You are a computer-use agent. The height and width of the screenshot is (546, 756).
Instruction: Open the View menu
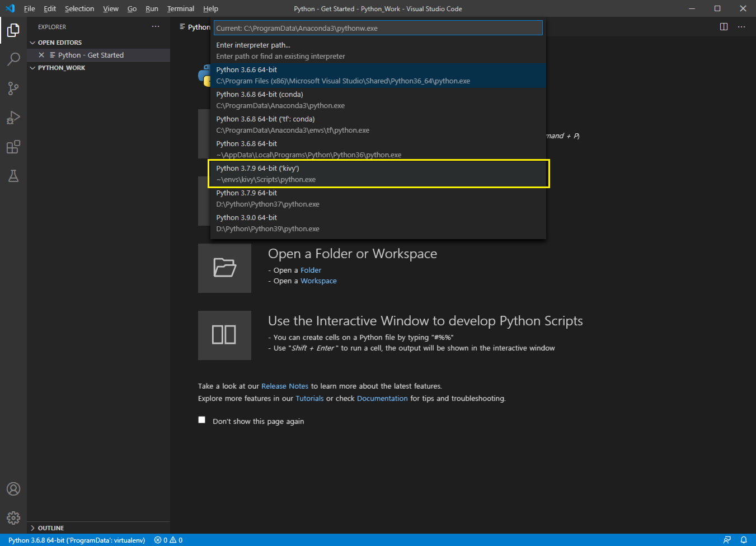(x=111, y=8)
